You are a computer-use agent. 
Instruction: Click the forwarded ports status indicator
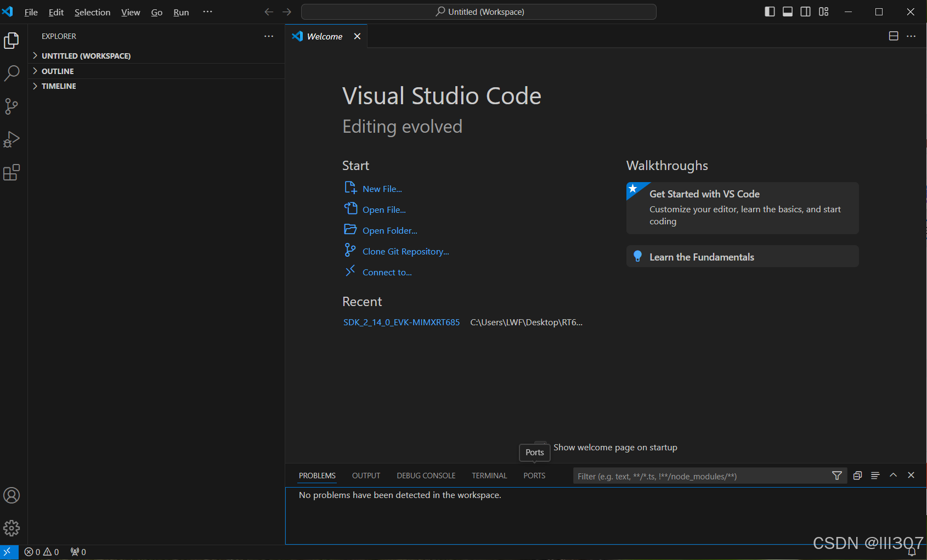click(x=78, y=552)
